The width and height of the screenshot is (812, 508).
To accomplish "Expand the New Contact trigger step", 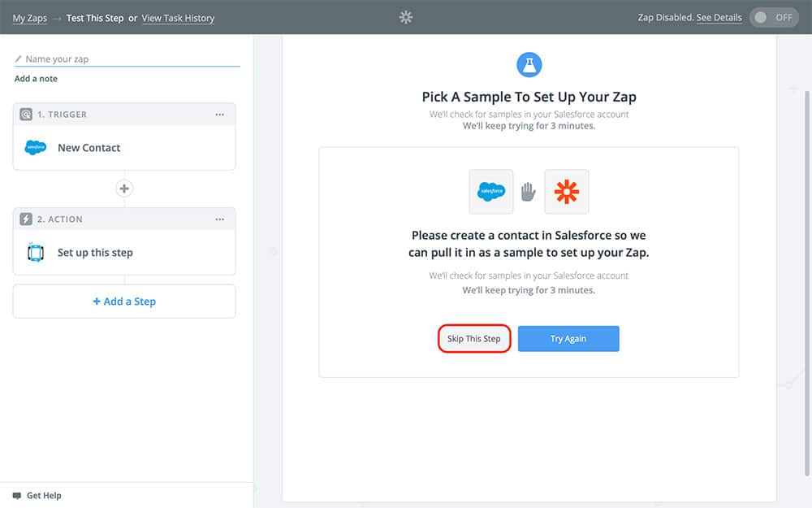I will [x=89, y=148].
